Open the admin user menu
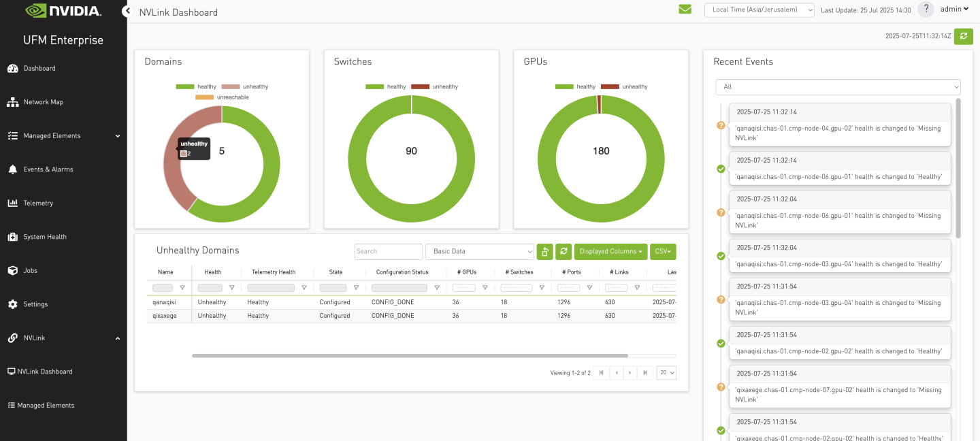Viewport: 980px width, 441px height. [954, 9]
